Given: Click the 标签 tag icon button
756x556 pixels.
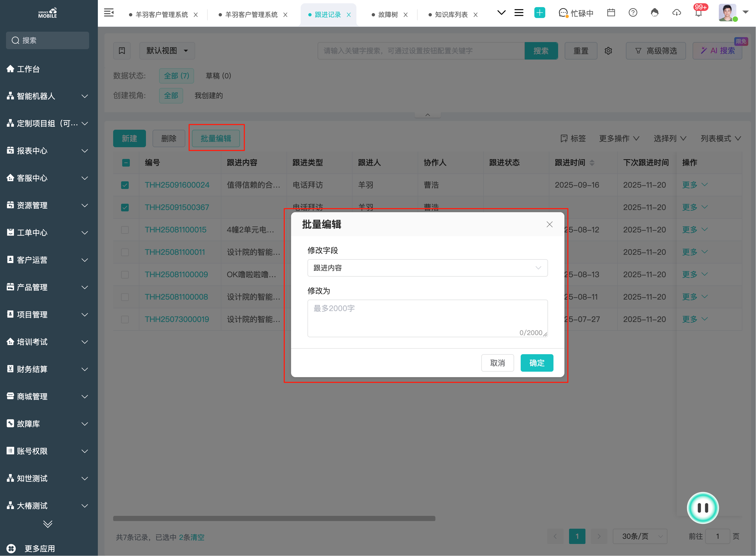Looking at the screenshot, I should coord(573,138).
